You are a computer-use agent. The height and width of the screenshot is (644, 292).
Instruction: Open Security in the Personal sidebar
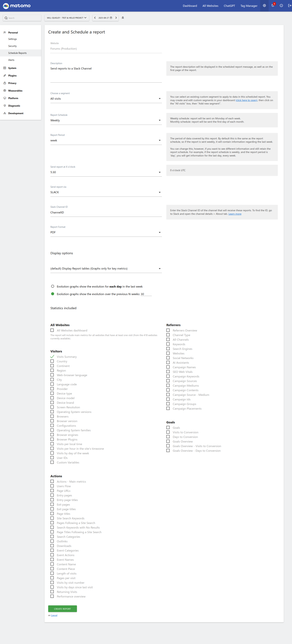click(13, 46)
